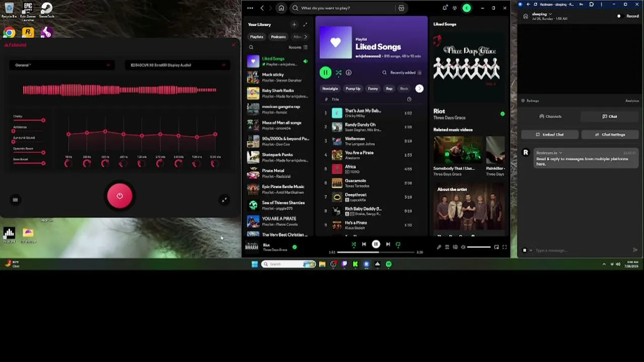This screenshot has width=644, height=362.
Task: Open Chat Settings in Restream
Action: [610, 135]
